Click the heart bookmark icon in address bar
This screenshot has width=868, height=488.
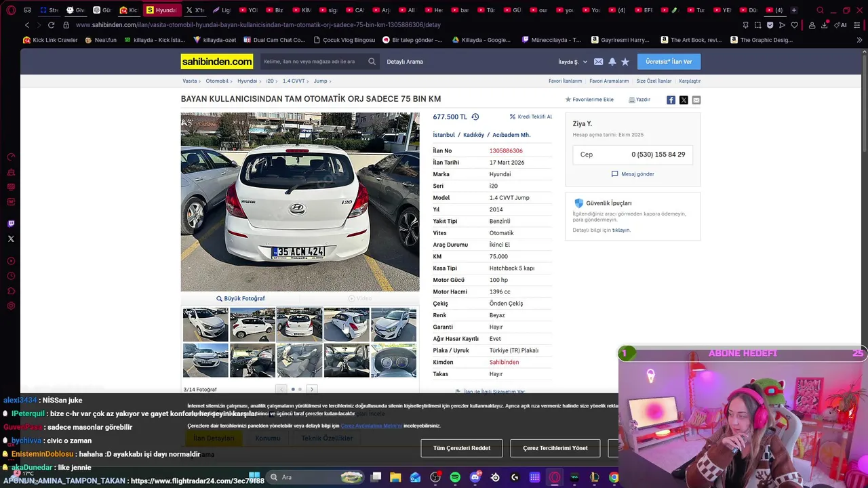794,25
